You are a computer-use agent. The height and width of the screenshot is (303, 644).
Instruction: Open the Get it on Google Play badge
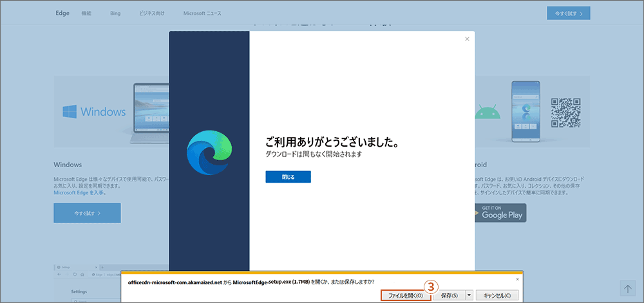pos(500,213)
